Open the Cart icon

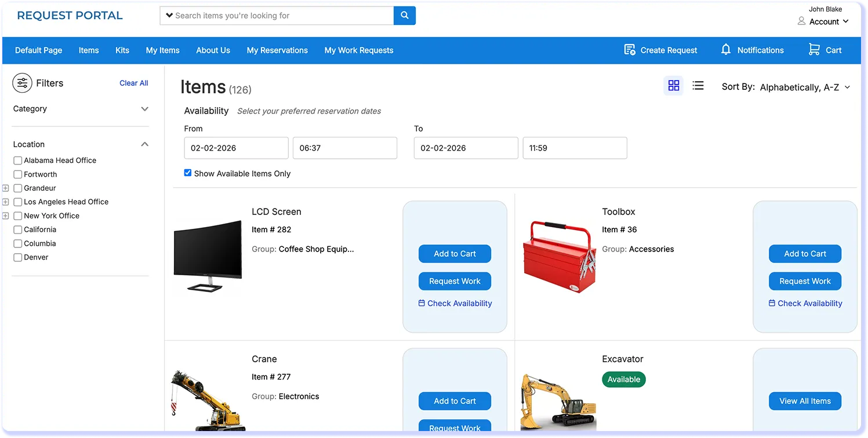pos(814,50)
